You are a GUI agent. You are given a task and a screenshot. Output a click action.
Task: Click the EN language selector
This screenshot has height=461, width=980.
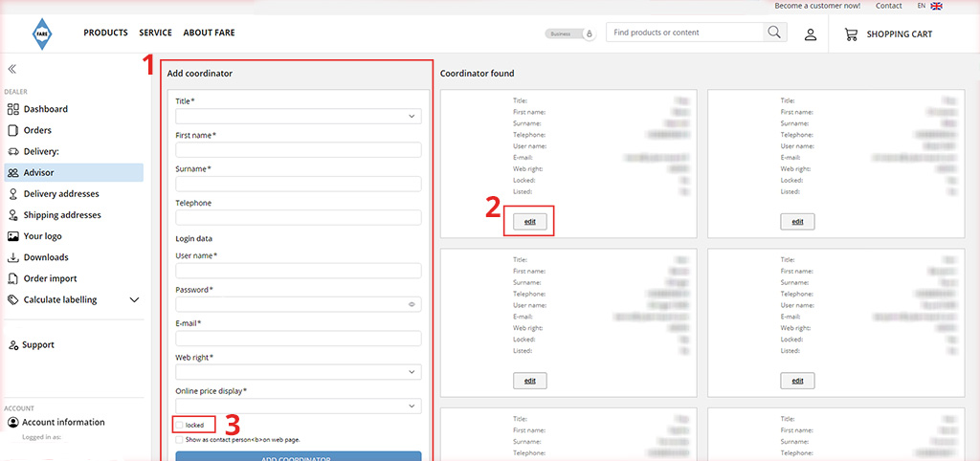(922, 6)
